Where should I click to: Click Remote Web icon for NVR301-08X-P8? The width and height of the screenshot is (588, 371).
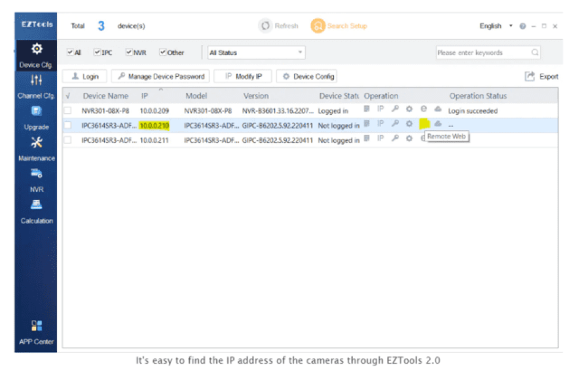(x=423, y=110)
